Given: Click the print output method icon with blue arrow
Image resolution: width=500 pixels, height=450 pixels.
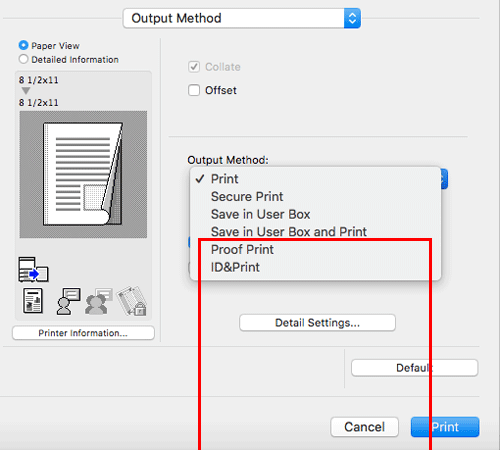Looking at the screenshot, I should tap(33, 269).
